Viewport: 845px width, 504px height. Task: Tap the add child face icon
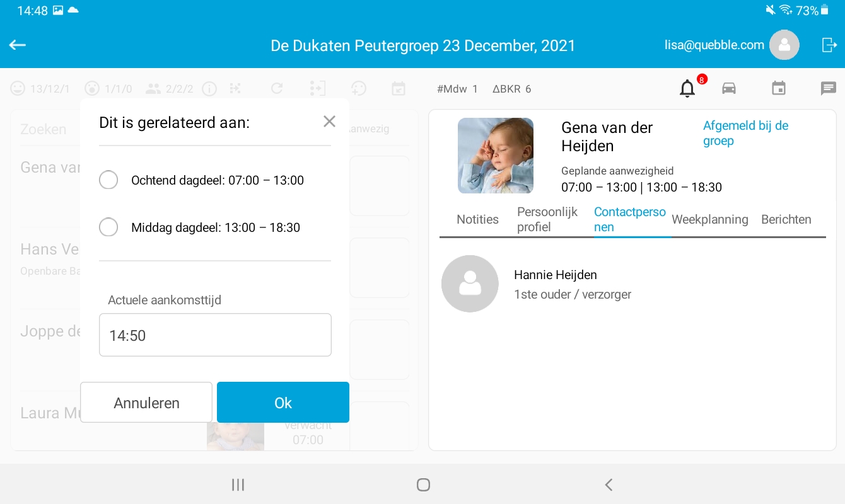[x=359, y=89]
